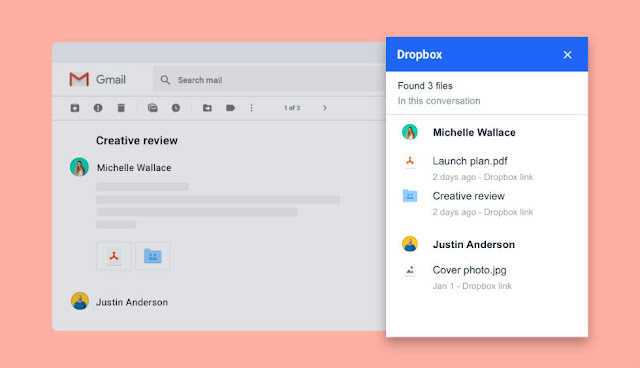Click the PDF icon beside Launch plan.pdf
Screen dimensions: 640x368
pos(410,162)
